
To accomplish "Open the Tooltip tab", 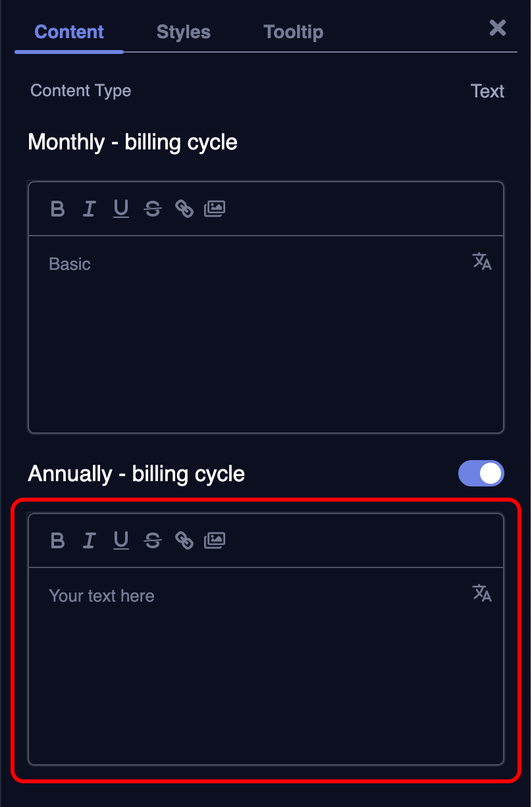I will pyautogui.click(x=293, y=32).
